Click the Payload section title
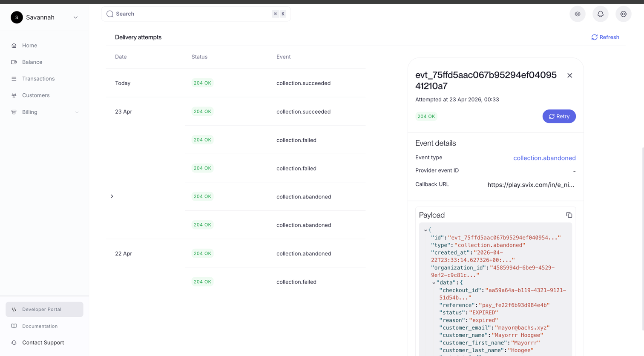This screenshot has height=356, width=644. coord(431,215)
